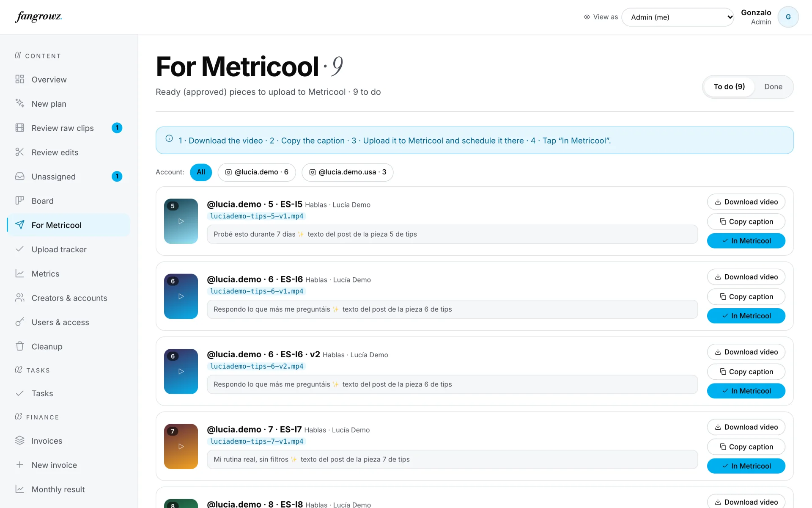Copy caption for ES-I6 v2 piece
The image size is (812, 508).
(746, 372)
